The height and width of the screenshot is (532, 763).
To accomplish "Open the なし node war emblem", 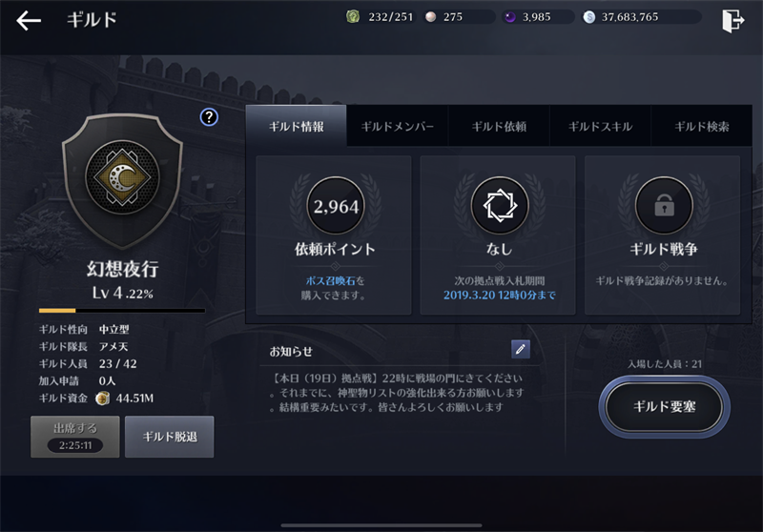I will click(x=500, y=206).
